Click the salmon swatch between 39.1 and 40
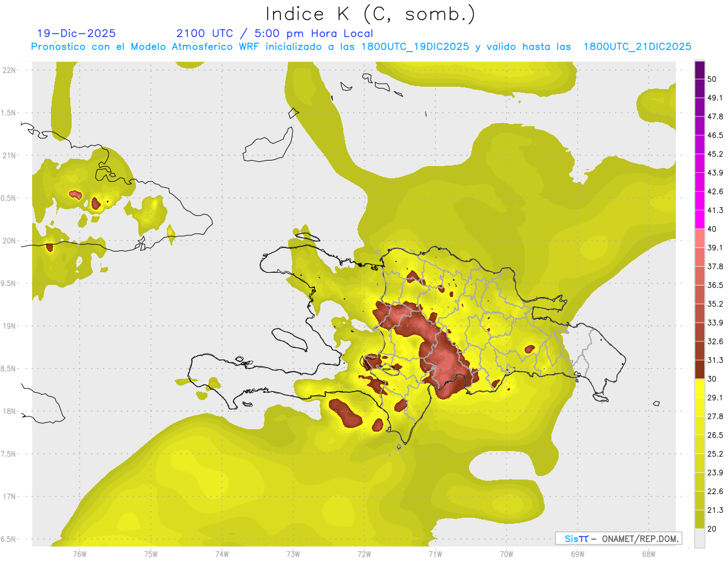Image resolution: width=728 pixels, height=562 pixels. point(699,238)
